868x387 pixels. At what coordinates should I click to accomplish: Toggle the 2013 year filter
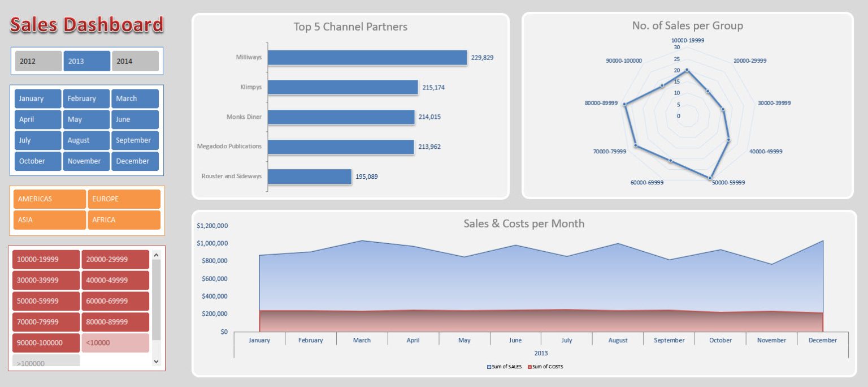pyautogui.click(x=86, y=61)
